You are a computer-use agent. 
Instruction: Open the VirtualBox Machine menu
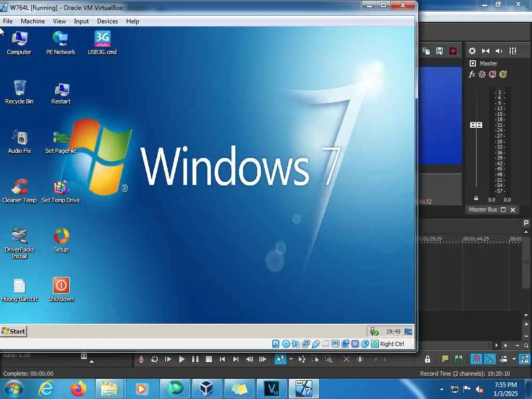[x=33, y=21]
